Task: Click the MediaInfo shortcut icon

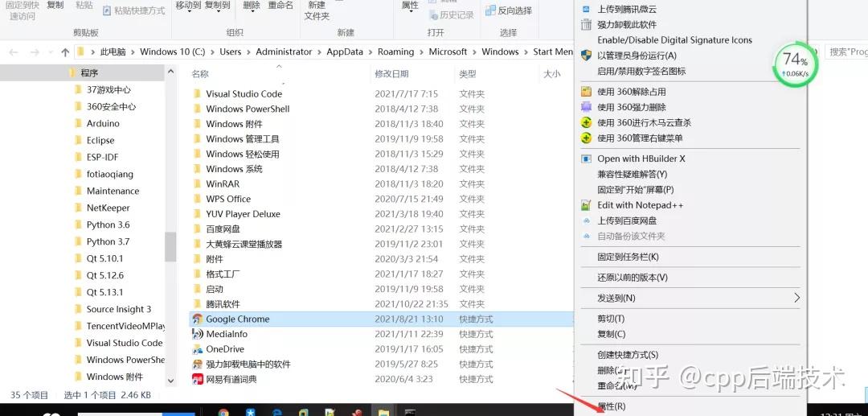Action: coord(197,334)
